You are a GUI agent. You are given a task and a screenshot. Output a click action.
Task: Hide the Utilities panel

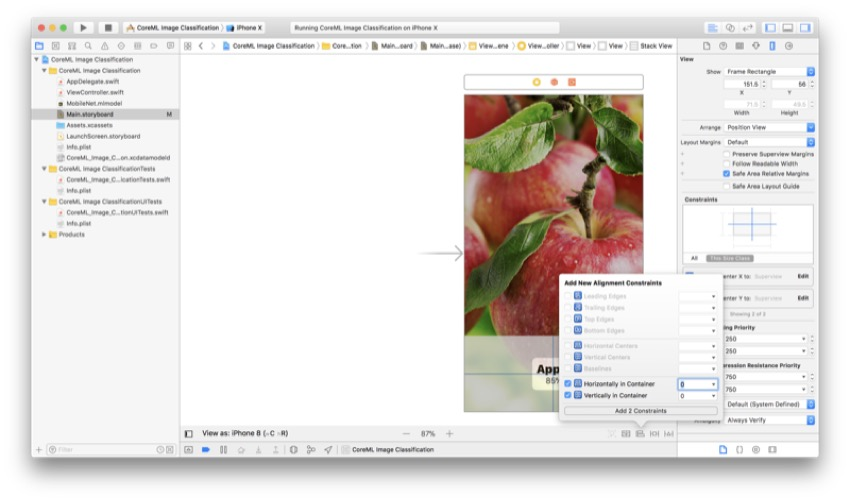pyautogui.click(x=805, y=28)
